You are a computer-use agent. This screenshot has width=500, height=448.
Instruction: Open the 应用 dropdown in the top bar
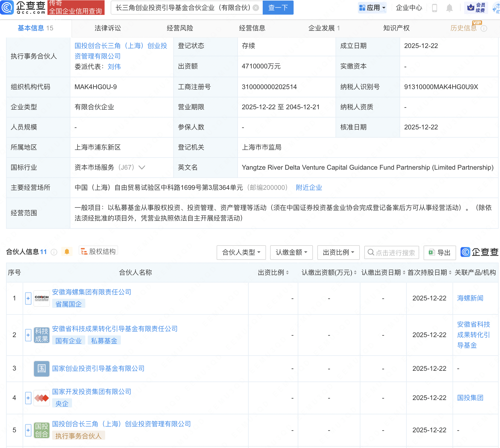pos(372,7)
